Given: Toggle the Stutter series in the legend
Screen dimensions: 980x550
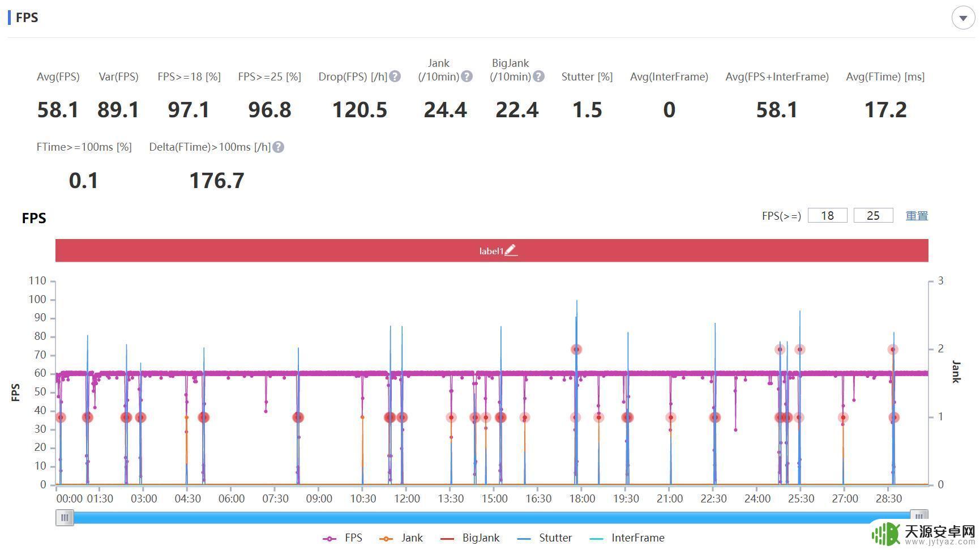Looking at the screenshot, I should pyautogui.click(x=545, y=538).
